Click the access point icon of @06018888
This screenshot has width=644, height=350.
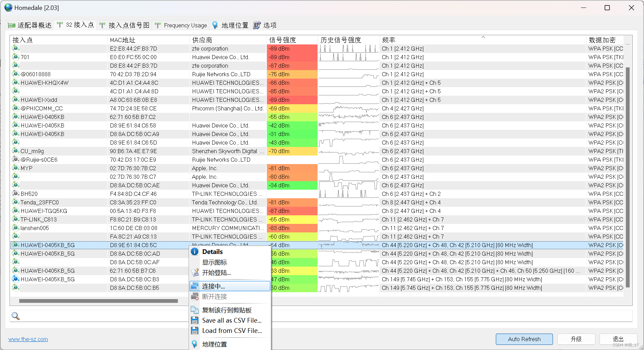(x=16, y=74)
